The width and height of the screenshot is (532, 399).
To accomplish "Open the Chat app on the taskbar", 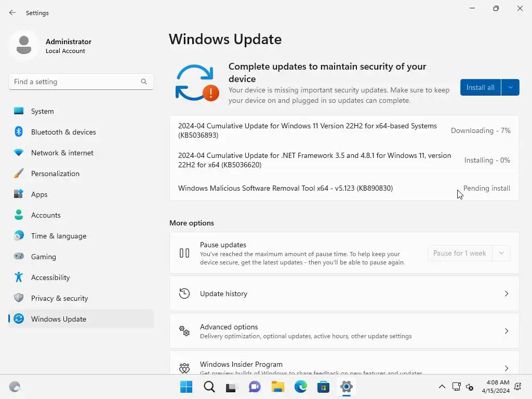I will click(255, 387).
